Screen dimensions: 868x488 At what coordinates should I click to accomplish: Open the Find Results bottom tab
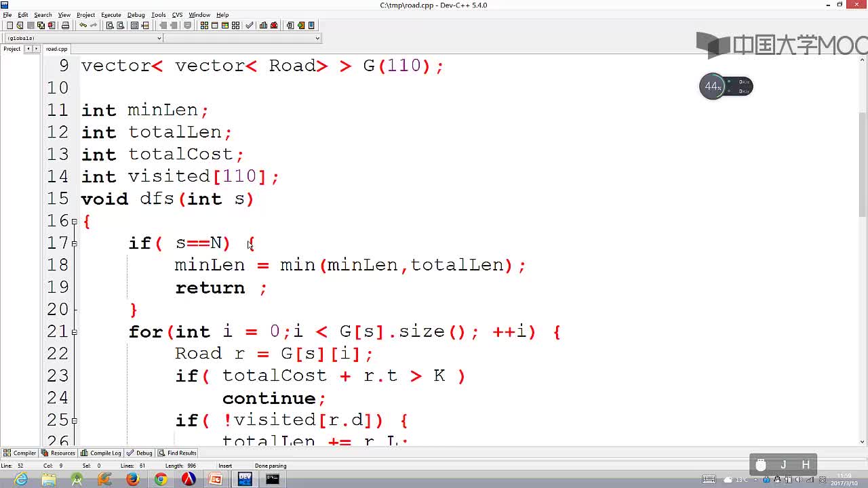[x=177, y=453]
